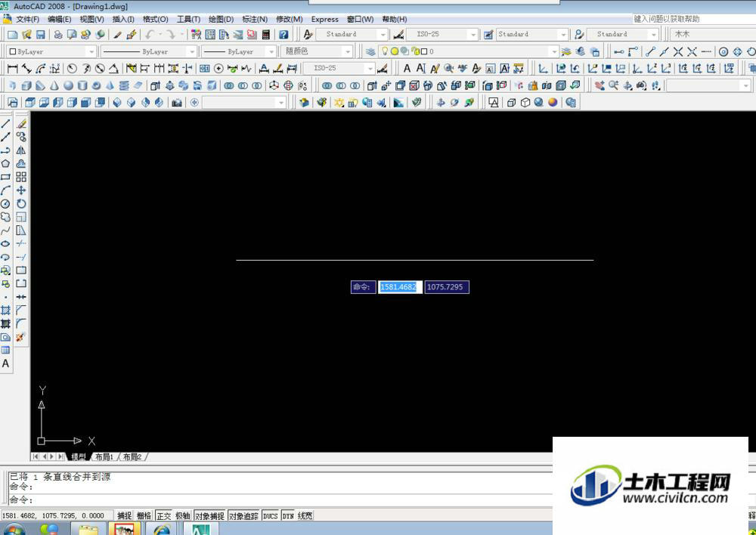
Task: Select the Rectangle draw tool
Action: click(6, 178)
